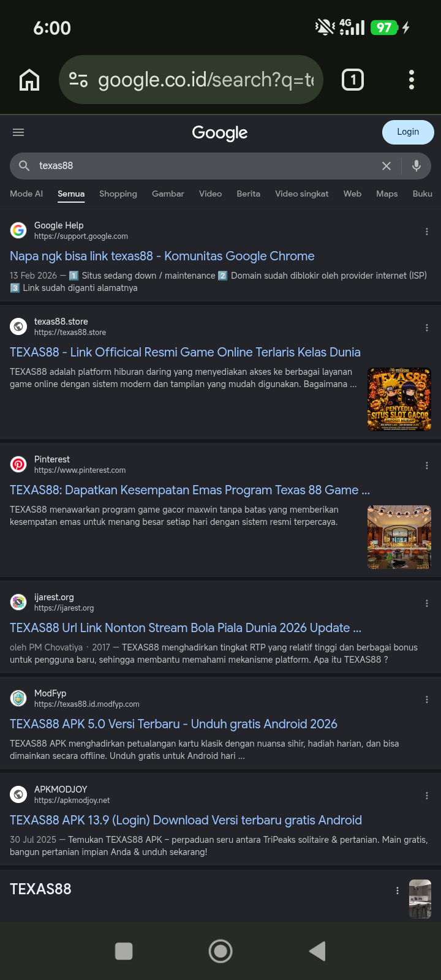
Task: Switch to Gambar tab
Action: (x=168, y=194)
